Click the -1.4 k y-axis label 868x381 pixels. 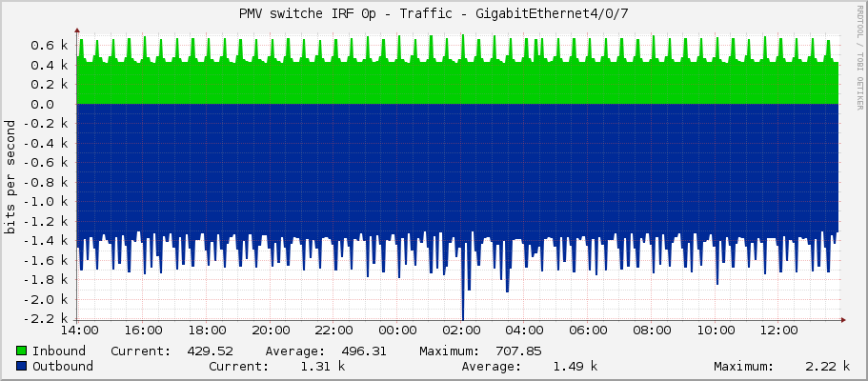[46, 241]
